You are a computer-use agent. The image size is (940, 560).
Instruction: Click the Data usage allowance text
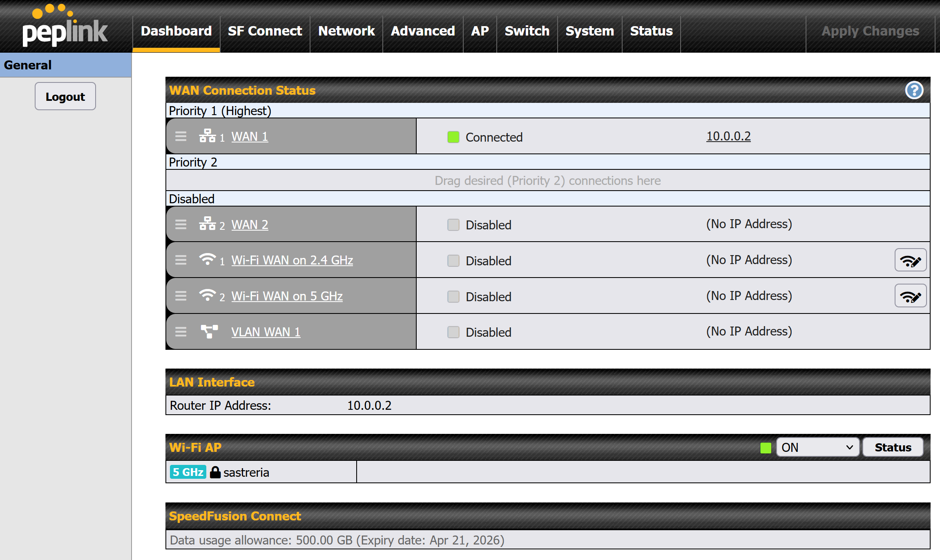point(337,540)
